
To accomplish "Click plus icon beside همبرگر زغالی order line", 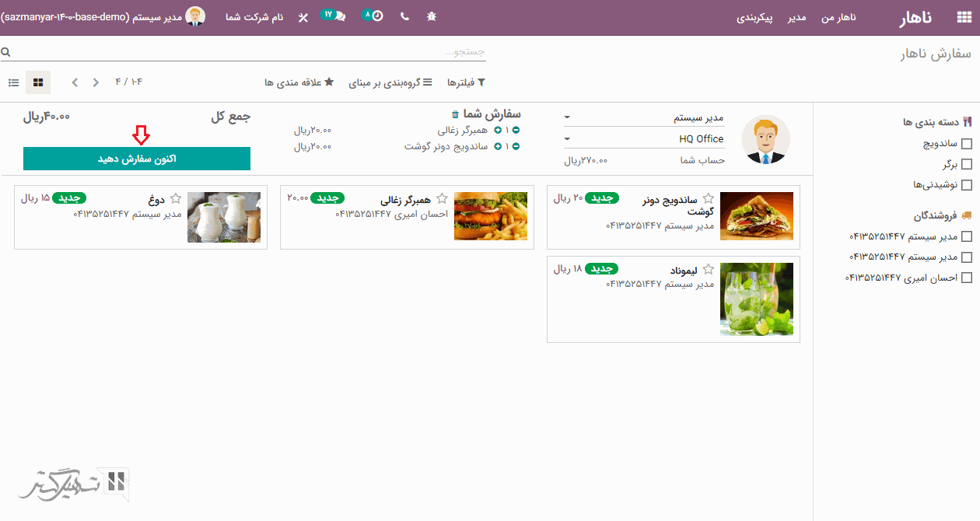I will coord(498,131).
